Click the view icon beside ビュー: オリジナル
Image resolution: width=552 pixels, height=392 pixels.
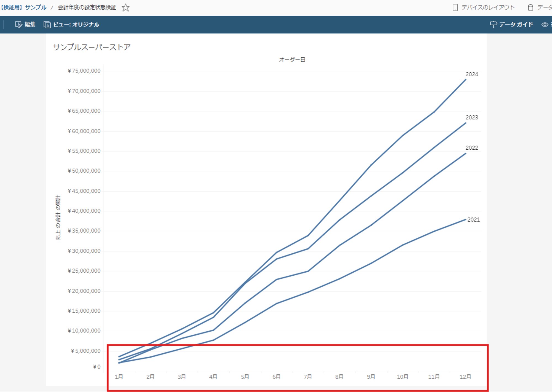[x=47, y=25]
